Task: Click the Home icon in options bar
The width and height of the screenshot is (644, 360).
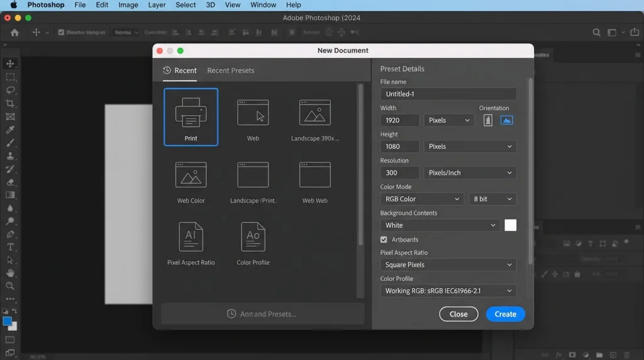Action: coord(15,33)
